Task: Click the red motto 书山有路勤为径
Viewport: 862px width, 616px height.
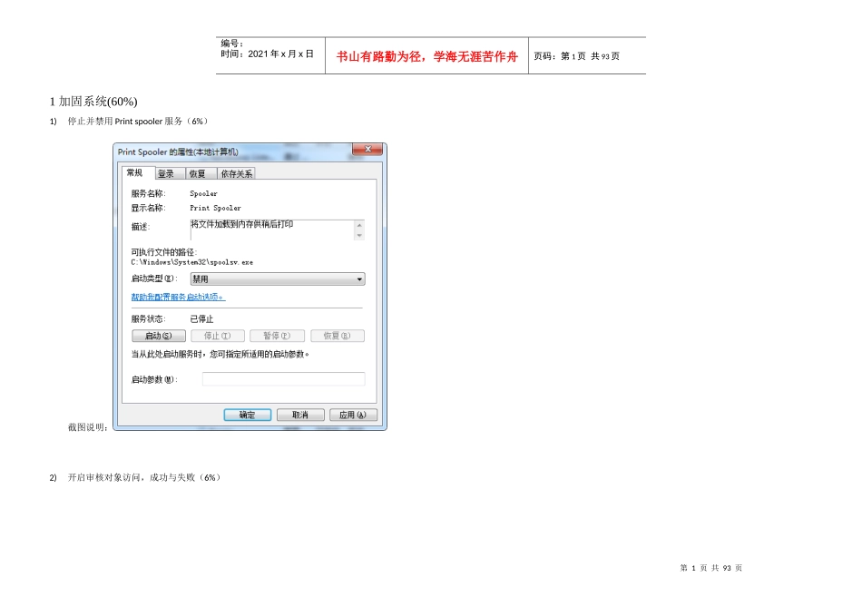Action: (x=380, y=56)
